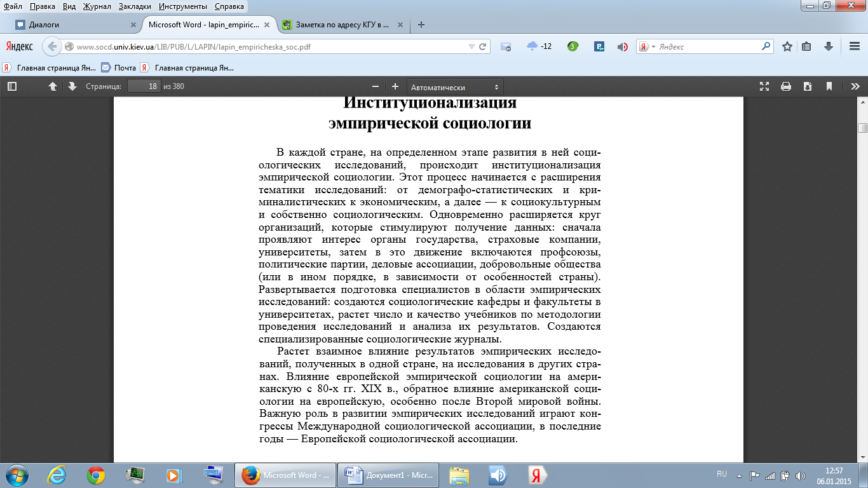868x488 pixels.
Task: Show hidden system tray icons
Action: [739, 475]
